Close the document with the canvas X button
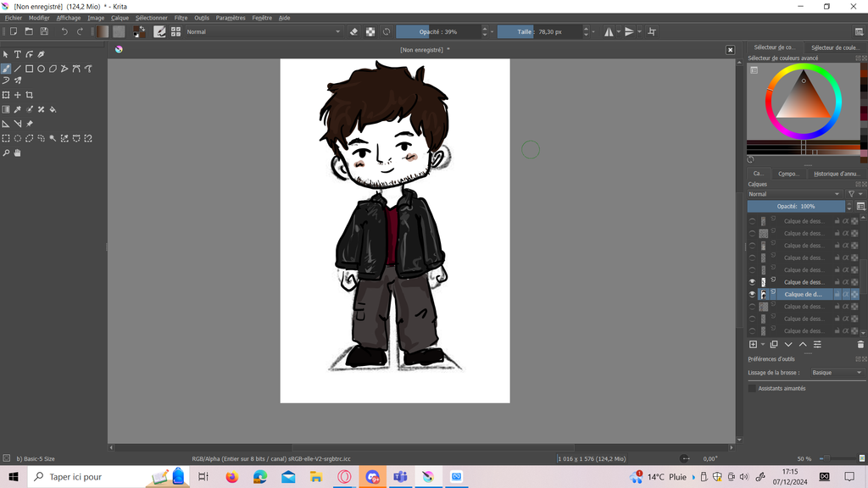This screenshot has width=868, height=488. tap(730, 50)
